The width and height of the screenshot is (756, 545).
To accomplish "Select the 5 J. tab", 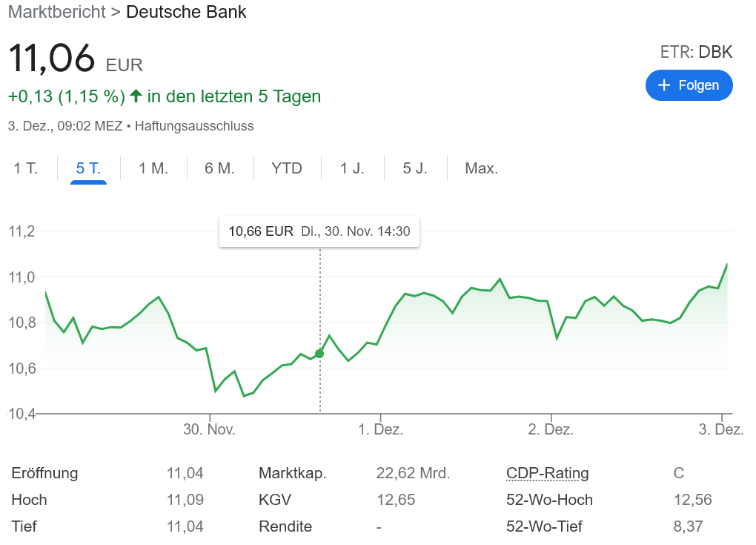I will [x=417, y=168].
